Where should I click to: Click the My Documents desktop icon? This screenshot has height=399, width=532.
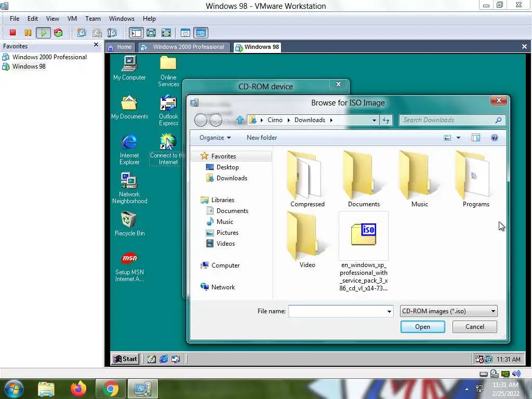click(129, 107)
